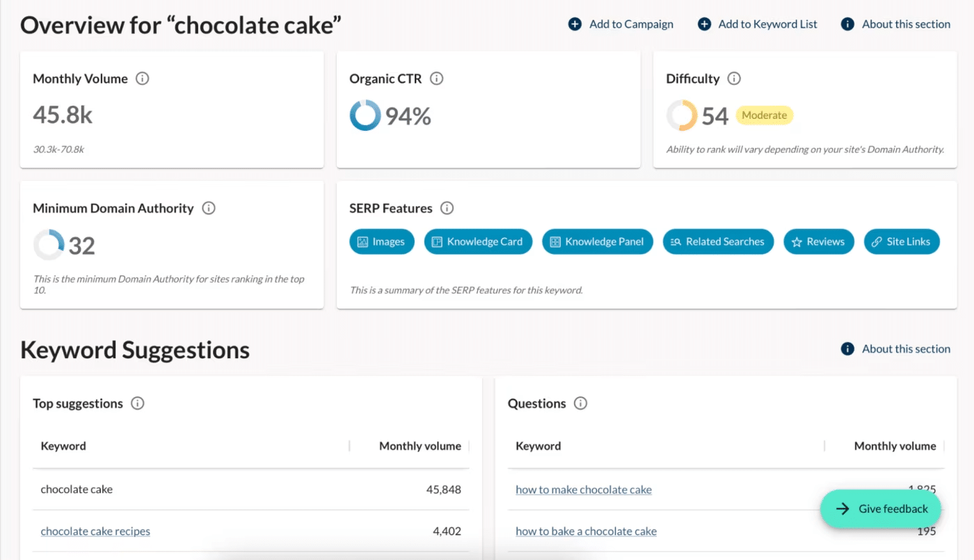Select the Reviews SERP feature pill
Screen dimensions: 974x560
pyautogui.click(x=819, y=242)
